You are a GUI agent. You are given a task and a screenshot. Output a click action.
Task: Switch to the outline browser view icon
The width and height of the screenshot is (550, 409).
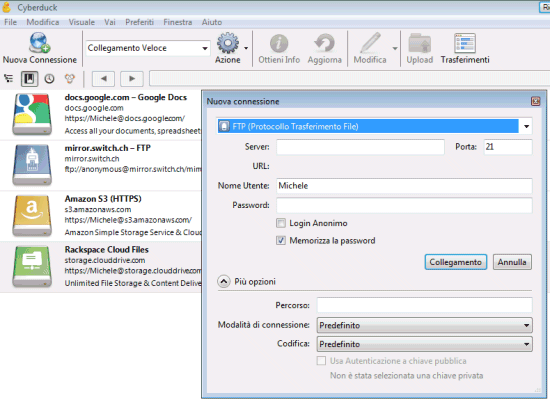click(8, 79)
